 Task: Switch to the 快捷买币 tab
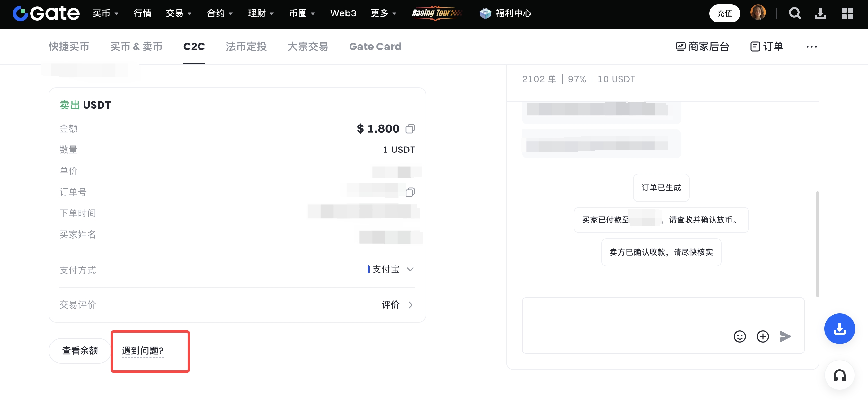click(x=69, y=47)
